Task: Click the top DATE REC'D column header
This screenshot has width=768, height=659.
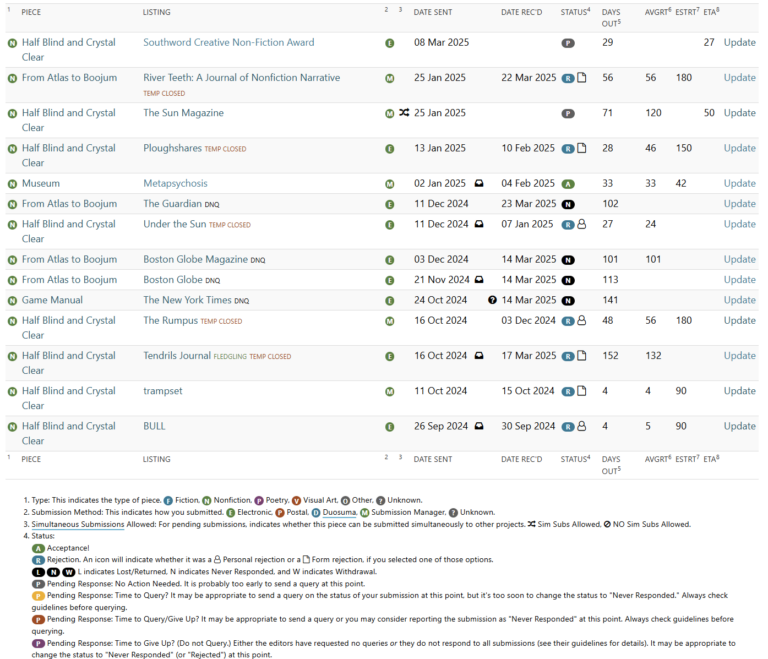Action: (x=522, y=12)
